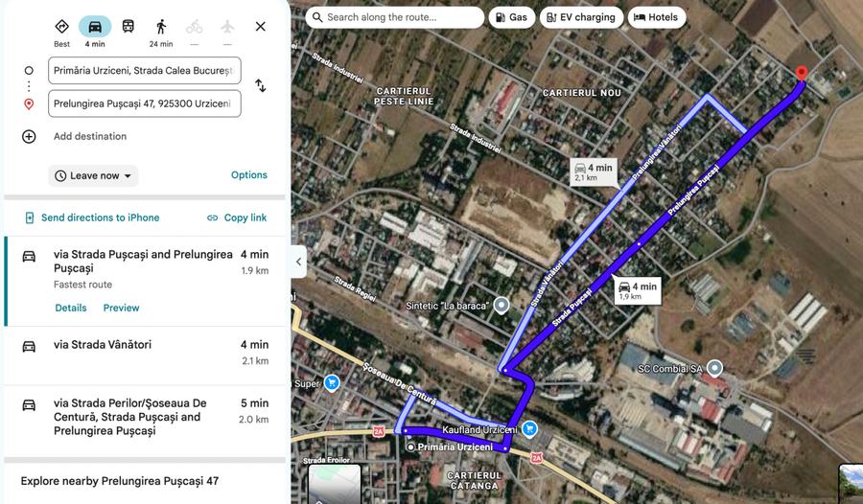Open Details of the fastest route
863x504 pixels.
(x=70, y=308)
